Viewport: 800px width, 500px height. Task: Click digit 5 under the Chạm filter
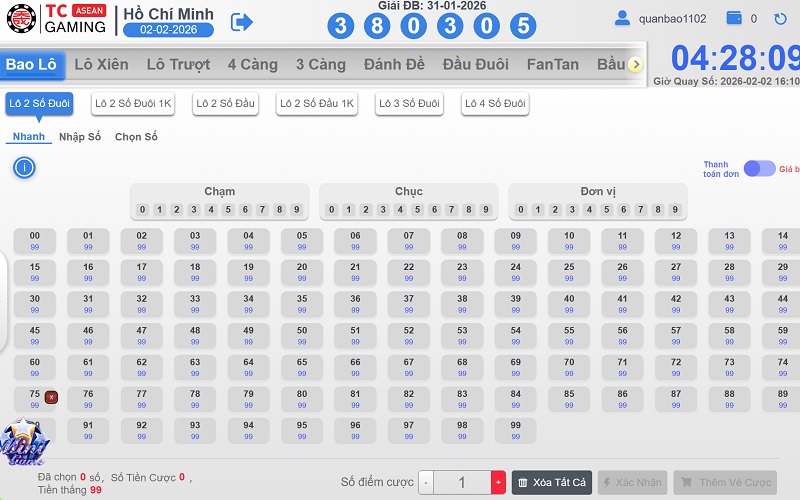[227, 210]
